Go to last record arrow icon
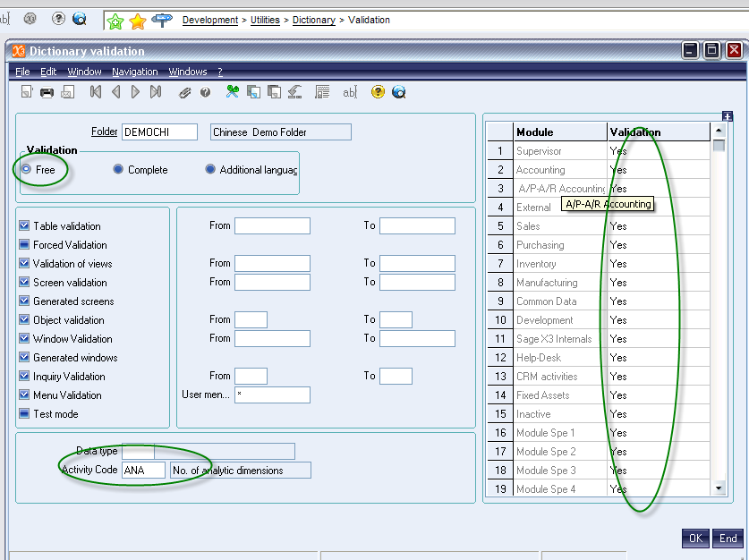749x560 pixels. (156, 92)
